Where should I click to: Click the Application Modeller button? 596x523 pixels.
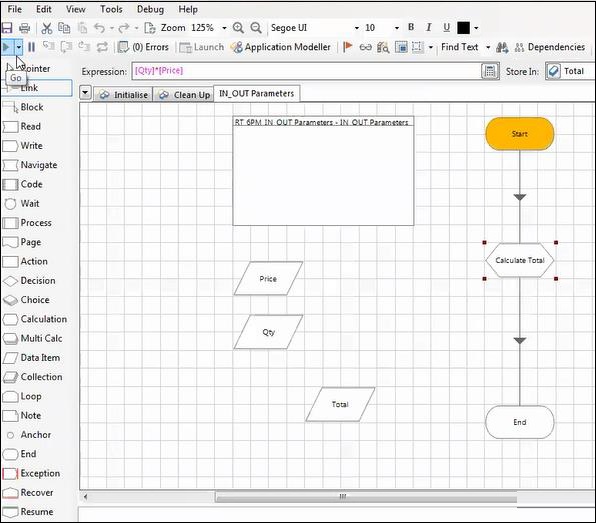[x=281, y=47]
